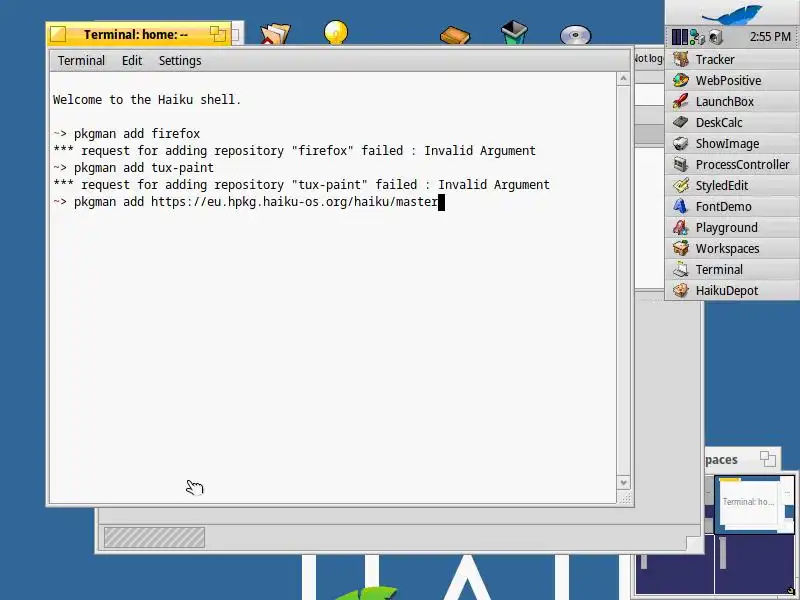Open the CD disc volume desktop icon
The width and height of the screenshot is (800, 600).
point(576,35)
